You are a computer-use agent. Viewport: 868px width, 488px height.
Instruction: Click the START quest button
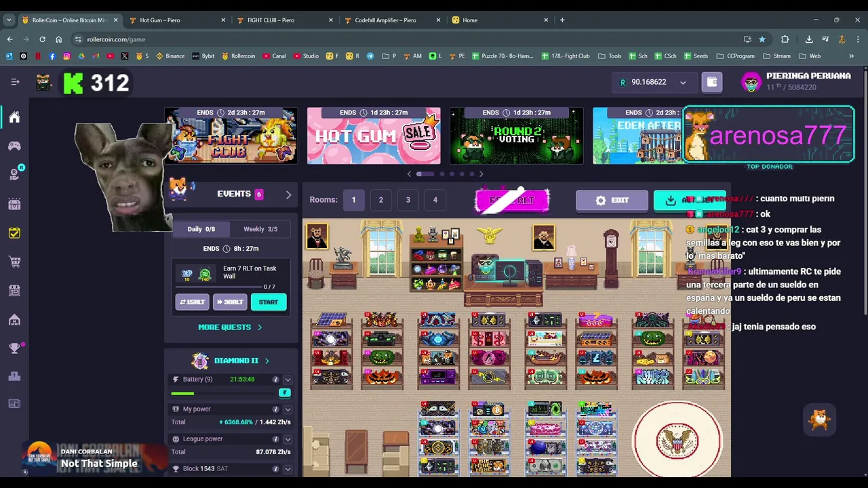pos(269,302)
